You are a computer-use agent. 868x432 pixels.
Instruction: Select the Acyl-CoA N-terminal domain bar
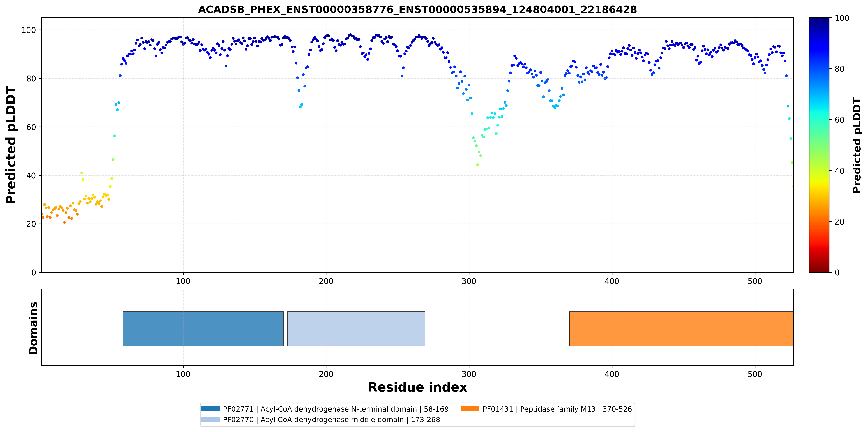point(203,329)
